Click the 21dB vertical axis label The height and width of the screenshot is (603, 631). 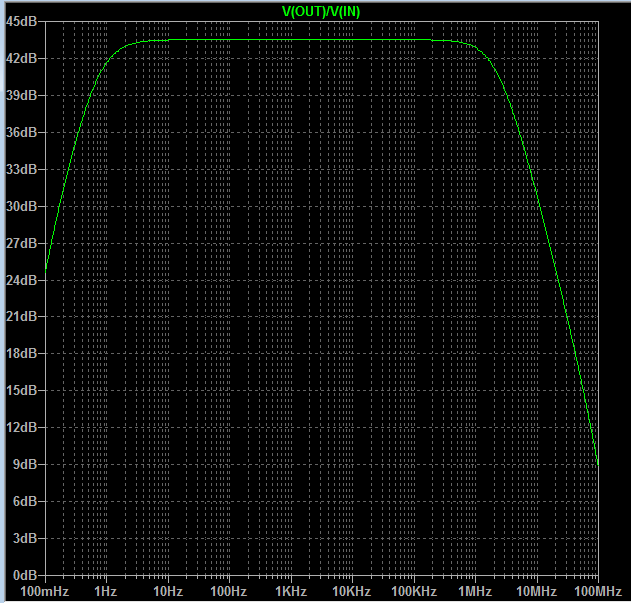point(21,316)
